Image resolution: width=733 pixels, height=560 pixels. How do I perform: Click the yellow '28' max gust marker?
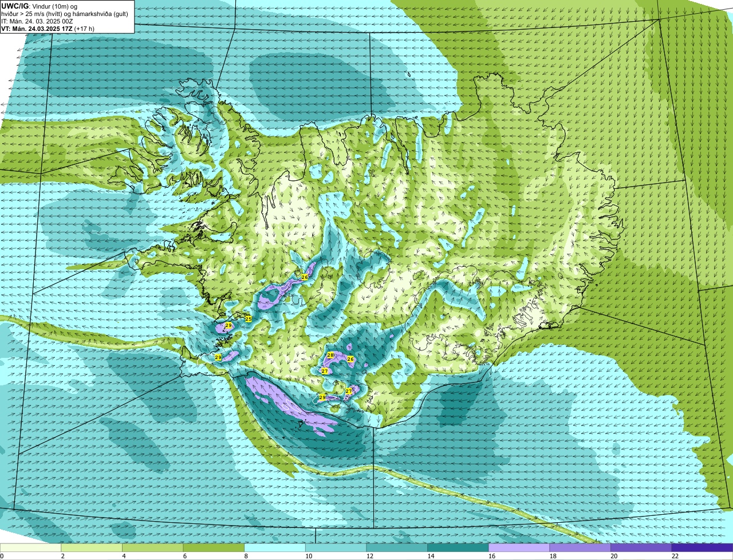(x=330, y=355)
